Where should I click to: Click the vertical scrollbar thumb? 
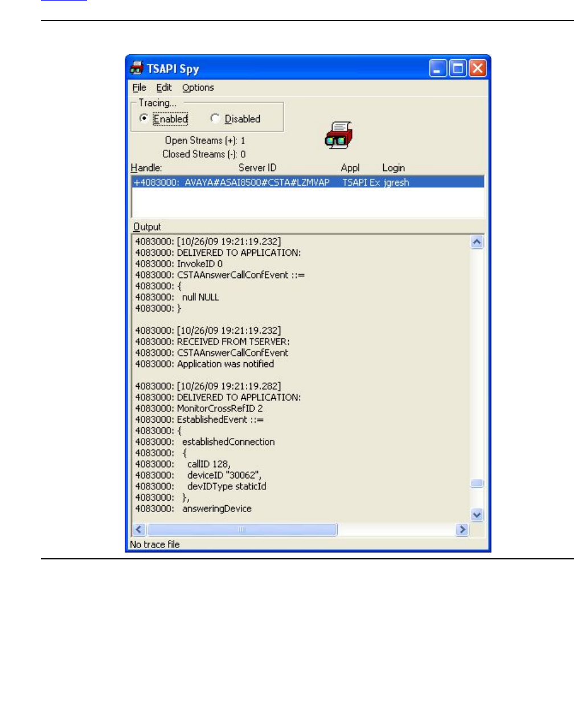477,484
